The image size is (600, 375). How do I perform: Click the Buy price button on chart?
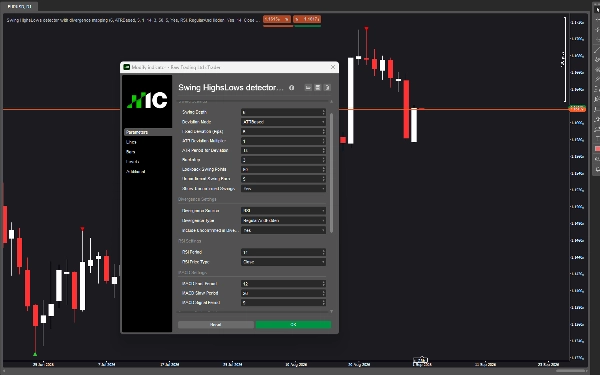click(x=307, y=19)
